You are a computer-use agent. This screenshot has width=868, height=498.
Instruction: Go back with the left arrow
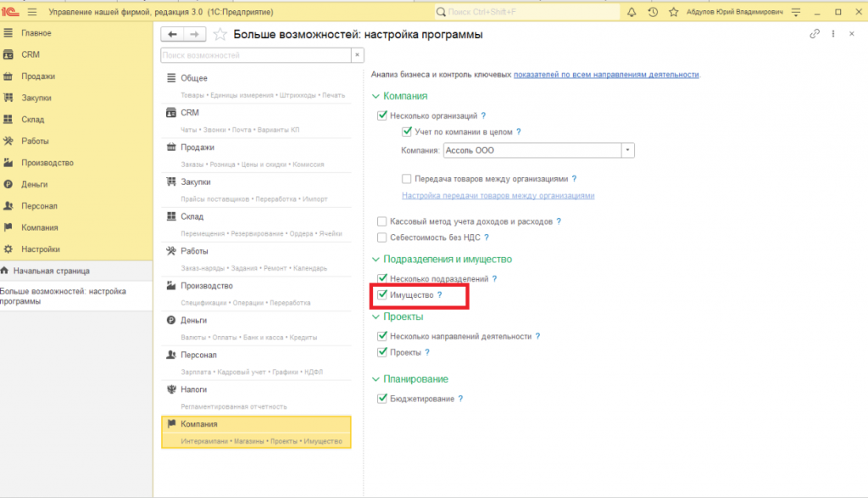click(172, 34)
